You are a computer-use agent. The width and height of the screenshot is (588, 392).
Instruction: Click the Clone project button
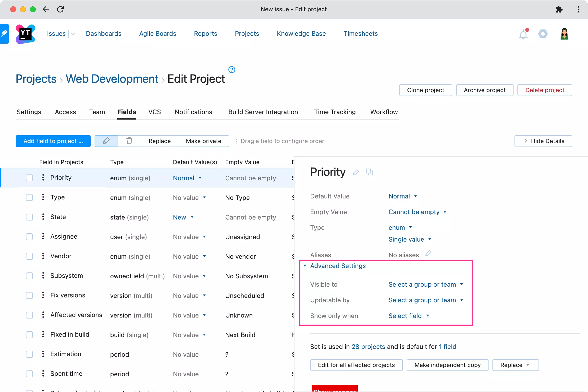coord(426,90)
